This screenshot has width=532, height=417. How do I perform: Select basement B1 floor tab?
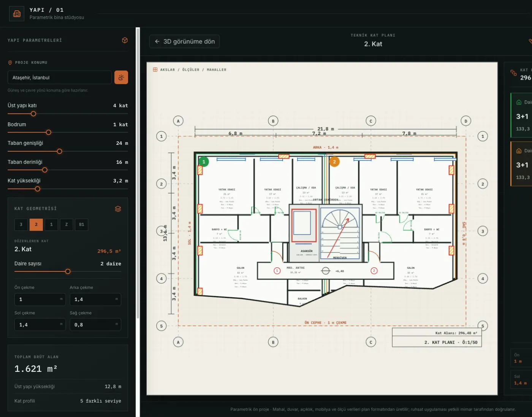coord(82,224)
